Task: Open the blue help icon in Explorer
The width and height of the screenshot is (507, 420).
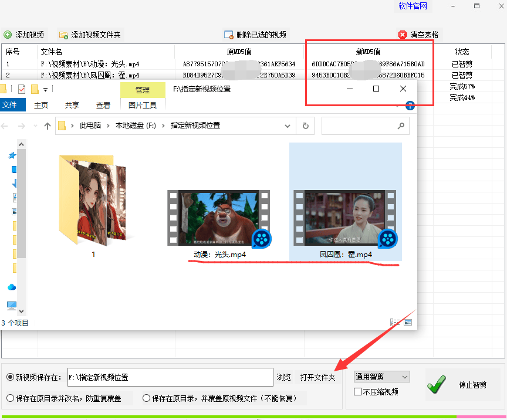Action: tap(410, 106)
